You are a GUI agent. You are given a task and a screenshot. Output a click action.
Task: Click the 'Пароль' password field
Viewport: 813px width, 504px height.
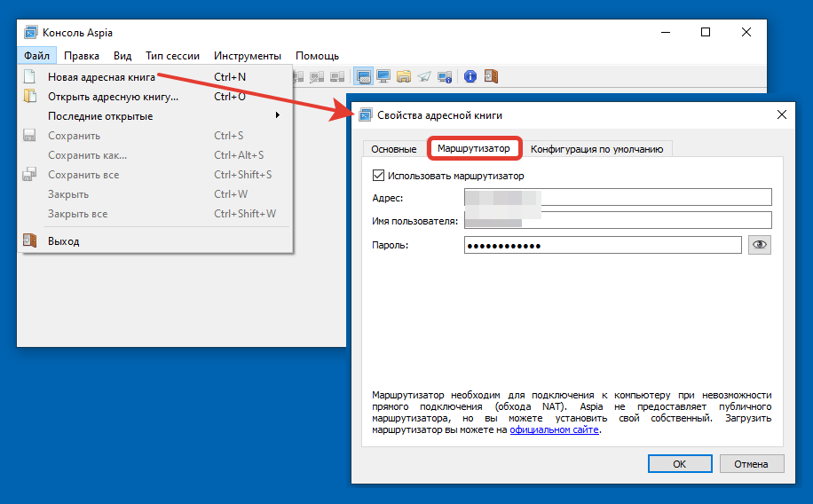(x=602, y=246)
